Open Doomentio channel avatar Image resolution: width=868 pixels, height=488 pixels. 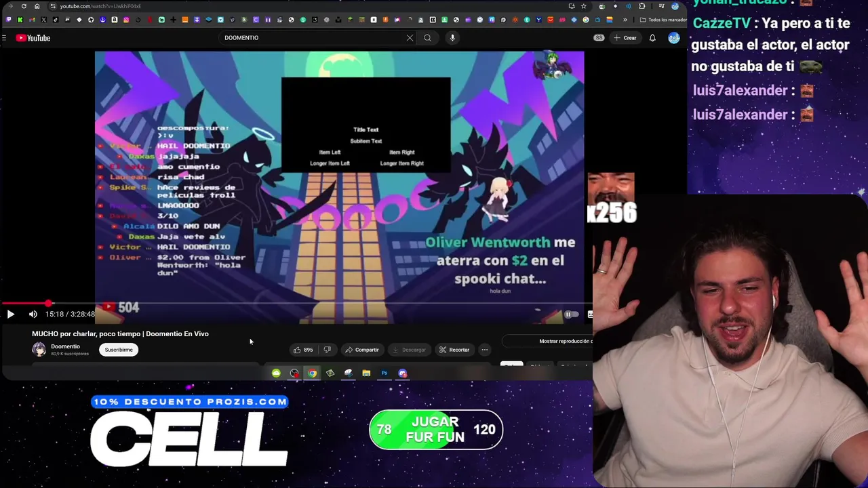(39, 350)
